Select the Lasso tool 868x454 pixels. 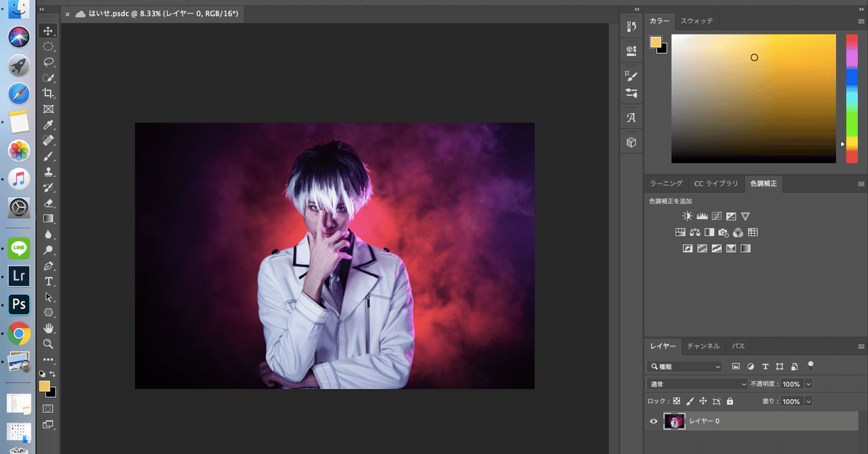[48, 62]
